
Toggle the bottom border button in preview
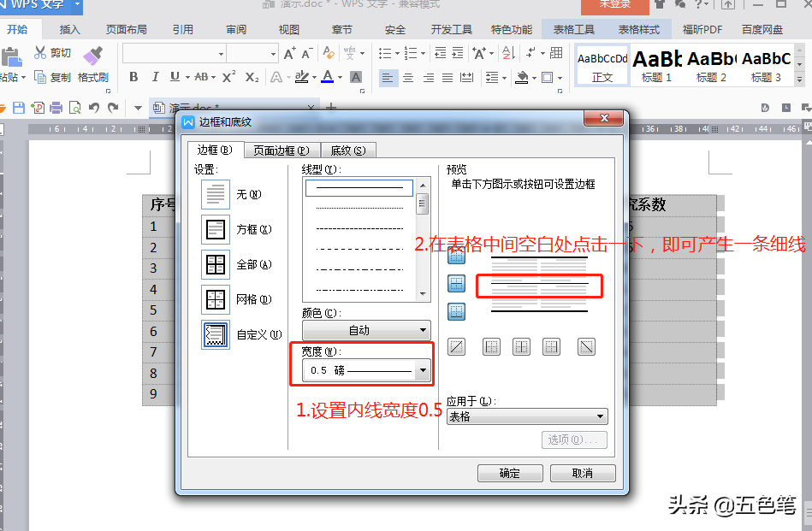456,311
